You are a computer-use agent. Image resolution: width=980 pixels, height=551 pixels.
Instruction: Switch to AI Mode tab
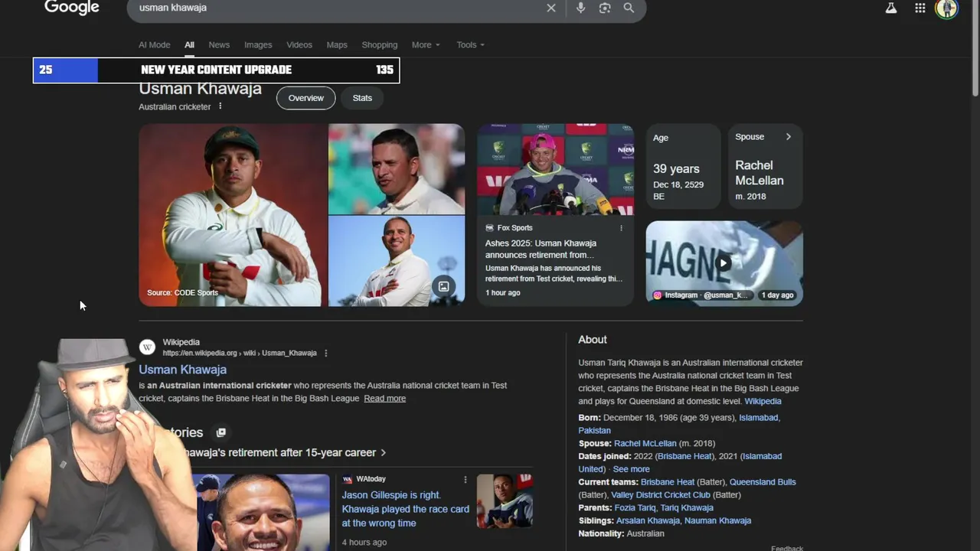(154, 45)
